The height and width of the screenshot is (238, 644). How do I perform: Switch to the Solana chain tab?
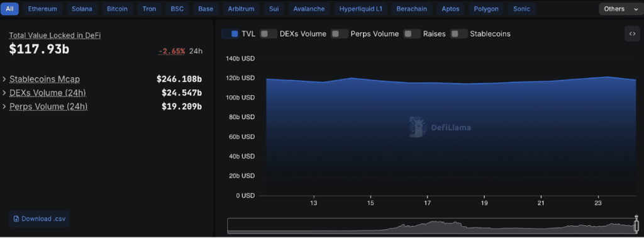[x=82, y=9]
